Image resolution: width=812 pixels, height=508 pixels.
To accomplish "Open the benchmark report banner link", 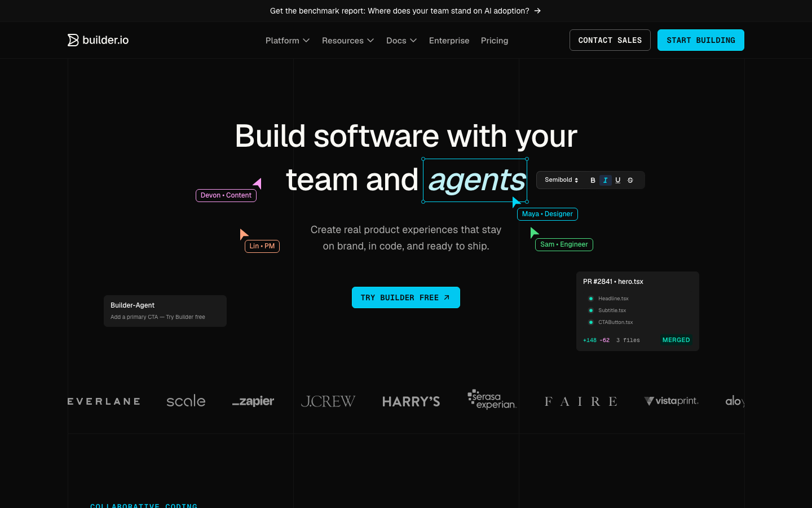I will coord(405,11).
